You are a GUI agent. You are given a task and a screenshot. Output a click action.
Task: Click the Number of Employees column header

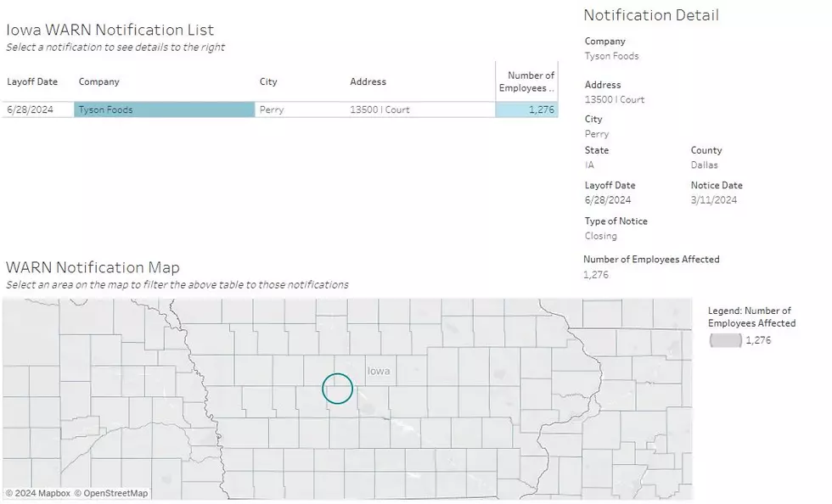point(526,81)
